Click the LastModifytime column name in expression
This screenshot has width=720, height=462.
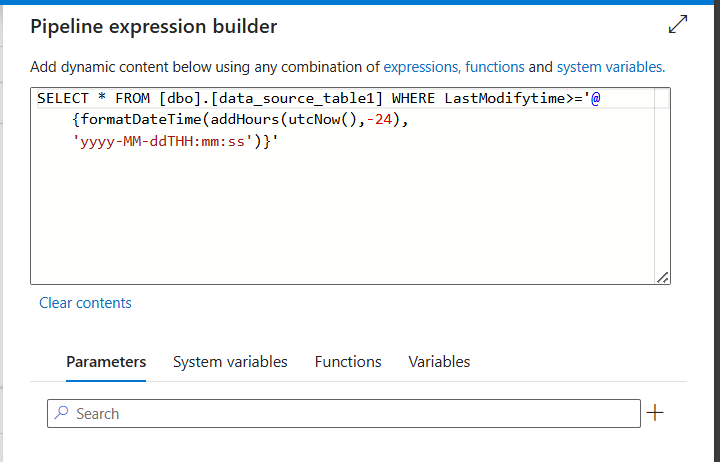coord(490,99)
